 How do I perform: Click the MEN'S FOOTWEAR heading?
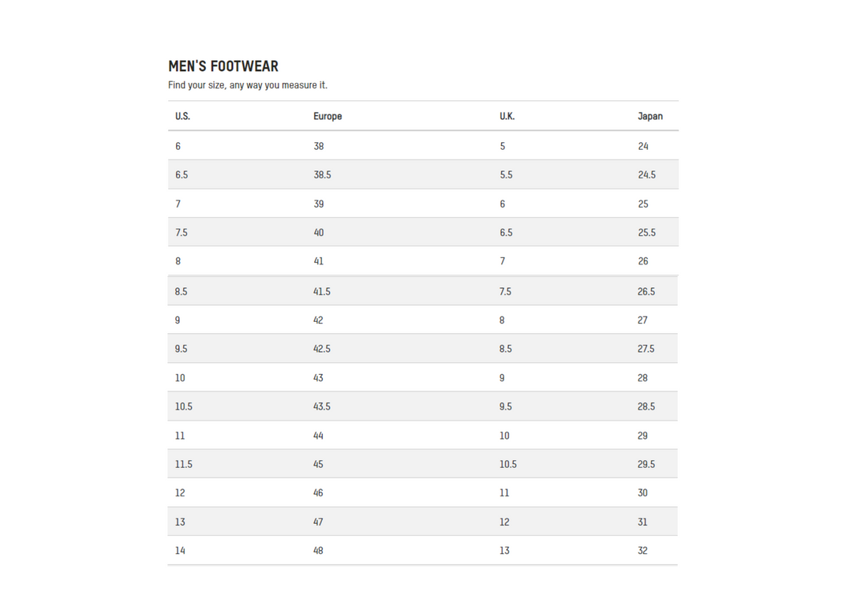click(x=223, y=66)
